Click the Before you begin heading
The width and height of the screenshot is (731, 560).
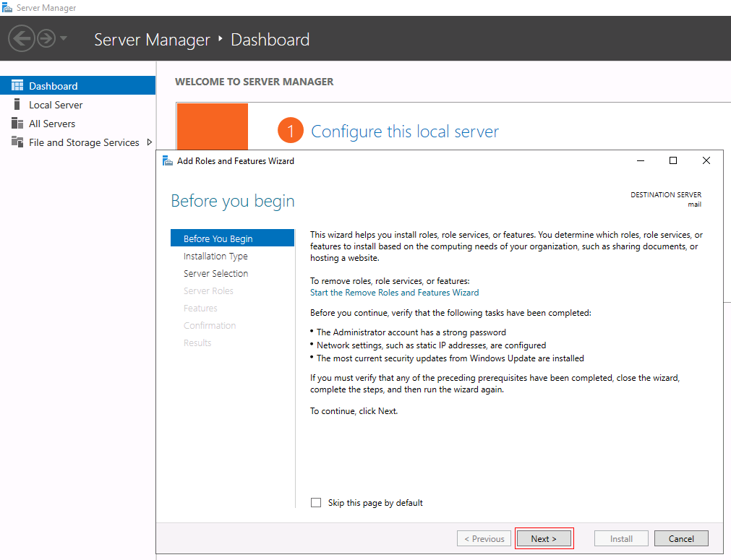click(233, 201)
